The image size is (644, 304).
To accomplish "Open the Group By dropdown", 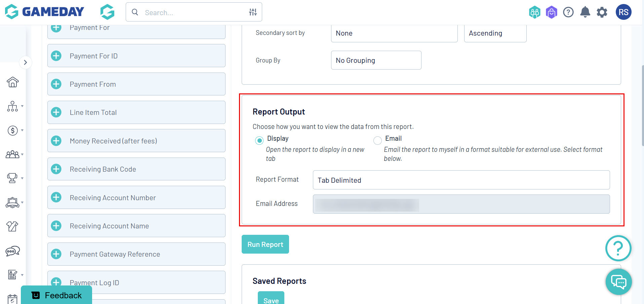I will pyautogui.click(x=376, y=60).
